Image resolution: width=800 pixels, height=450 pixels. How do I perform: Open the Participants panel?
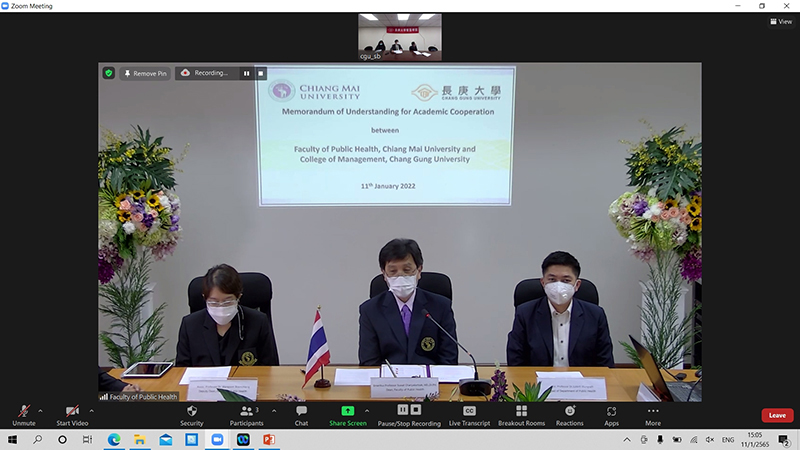click(x=246, y=415)
